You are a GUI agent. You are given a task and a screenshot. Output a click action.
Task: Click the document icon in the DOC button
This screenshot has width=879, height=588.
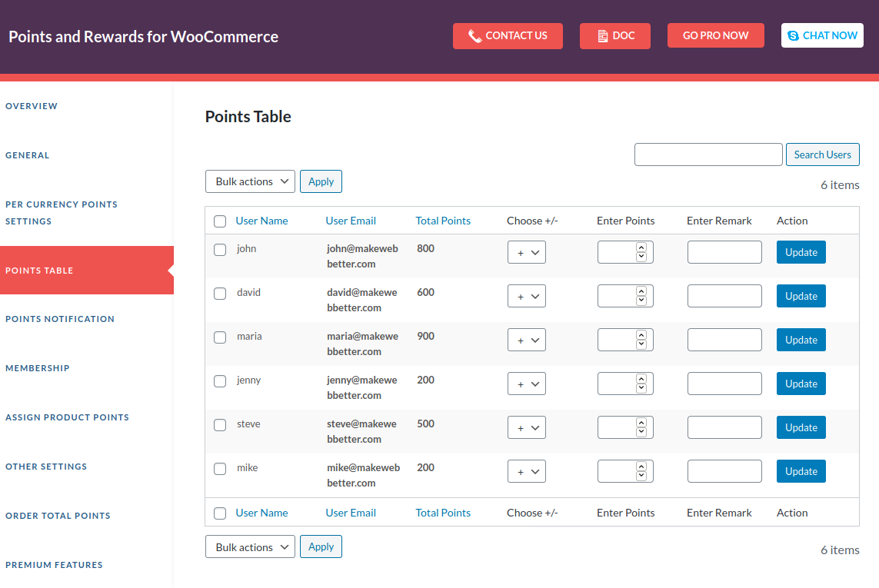point(603,36)
